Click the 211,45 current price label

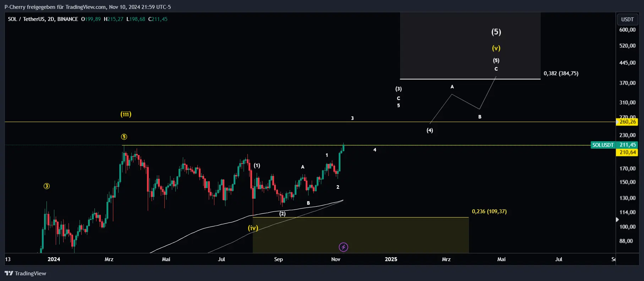click(x=627, y=145)
